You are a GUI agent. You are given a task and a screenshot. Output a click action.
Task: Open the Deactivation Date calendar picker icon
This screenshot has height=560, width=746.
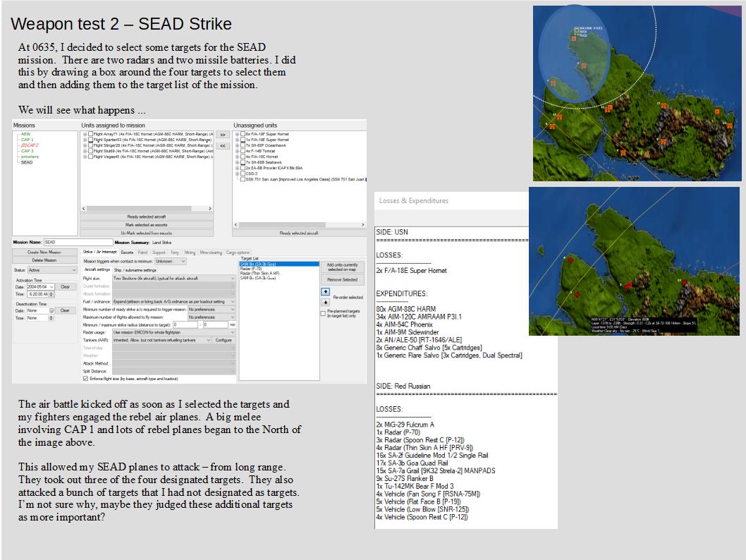pos(51,310)
